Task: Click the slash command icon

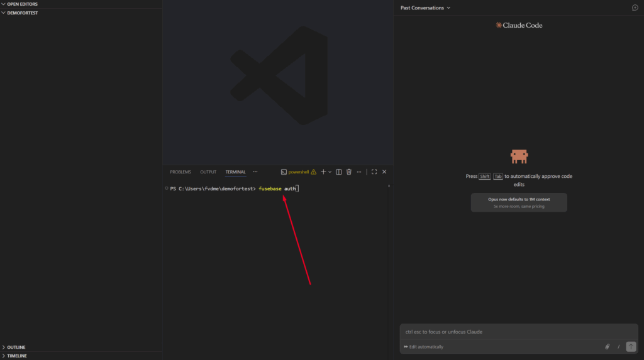Action: click(x=619, y=347)
